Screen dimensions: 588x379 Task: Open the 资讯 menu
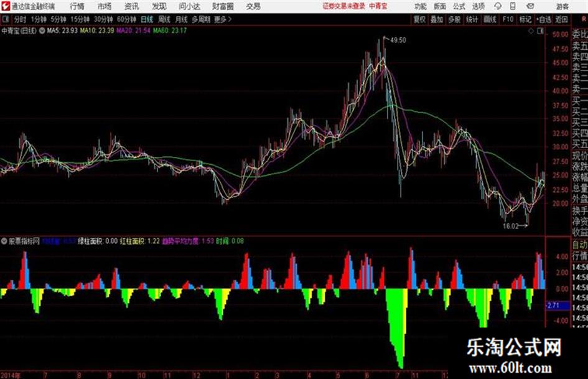point(132,6)
